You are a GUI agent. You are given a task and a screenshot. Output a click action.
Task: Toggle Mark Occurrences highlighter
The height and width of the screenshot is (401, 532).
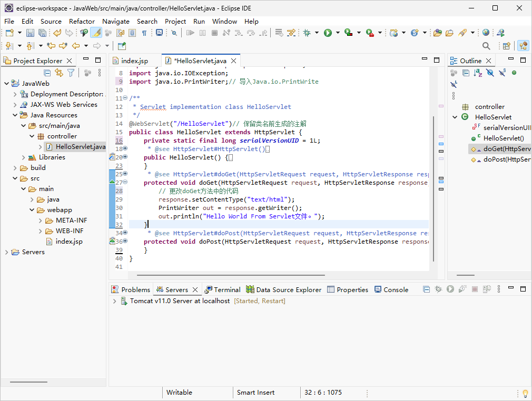point(96,33)
